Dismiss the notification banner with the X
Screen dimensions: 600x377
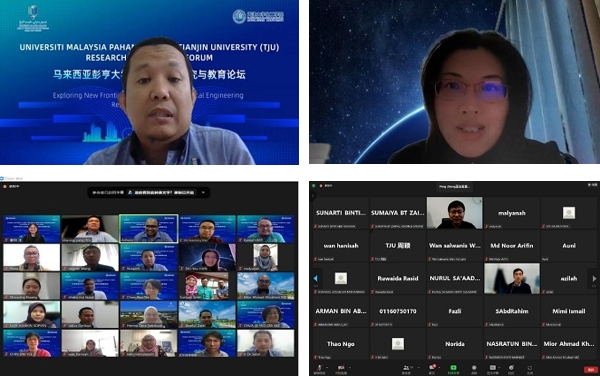[203, 193]
